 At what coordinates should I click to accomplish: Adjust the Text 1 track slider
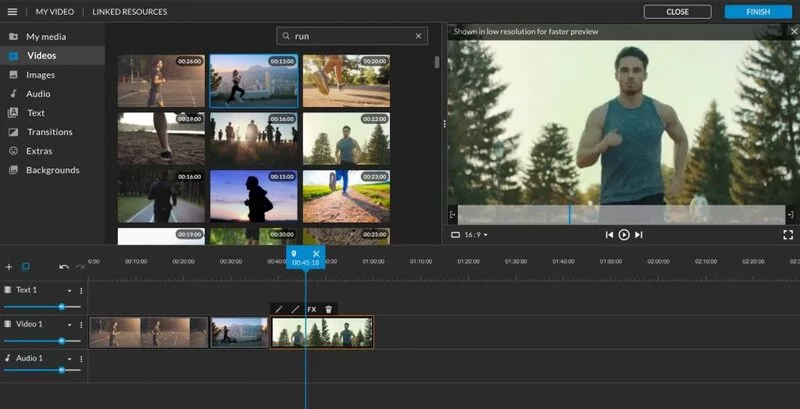click(42, 307)
